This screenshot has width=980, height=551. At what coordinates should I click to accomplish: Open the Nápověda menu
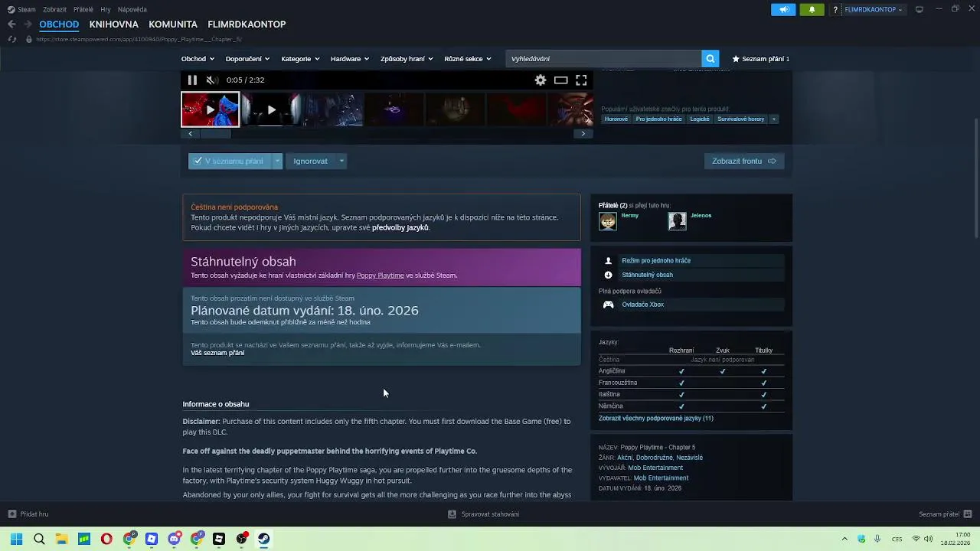132,9
